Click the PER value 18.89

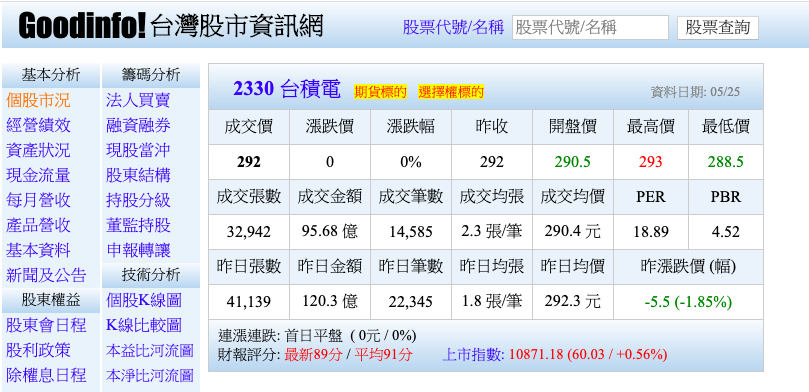coord(651,232)
